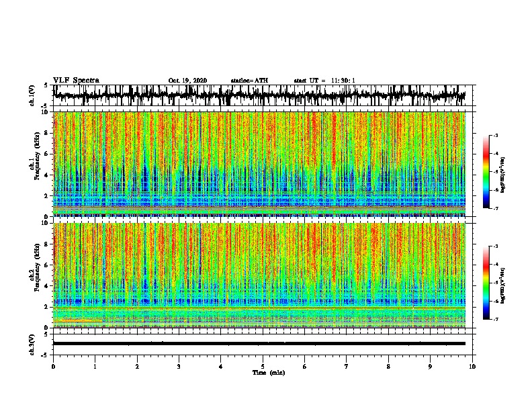This screenshot has height=411, width=532.
Task: Click the ch.1 spectrogram plot area
Action: pyautogui.click(x=259, y=164)
